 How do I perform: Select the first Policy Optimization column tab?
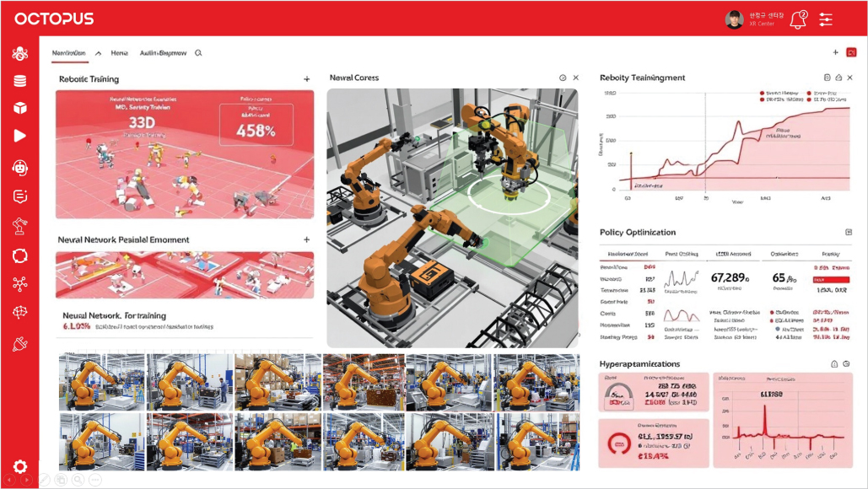628,254
